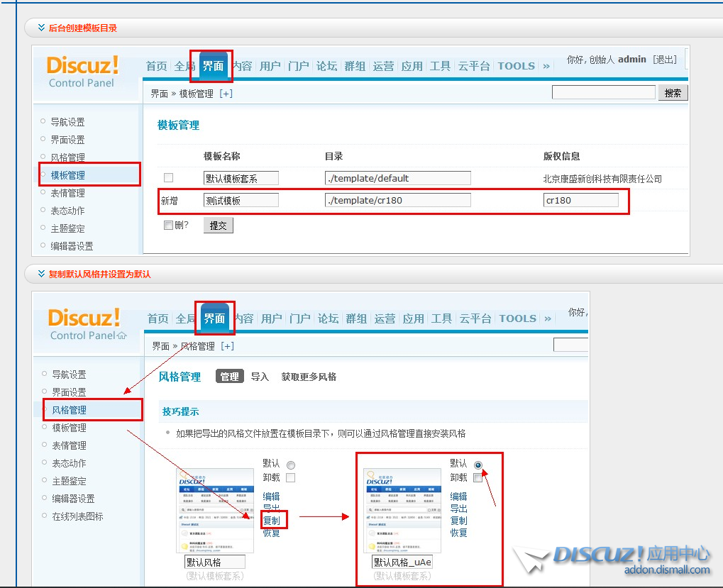723x588 pixels.
Task: Toggle the 删? checkbox
Action: 168,226
